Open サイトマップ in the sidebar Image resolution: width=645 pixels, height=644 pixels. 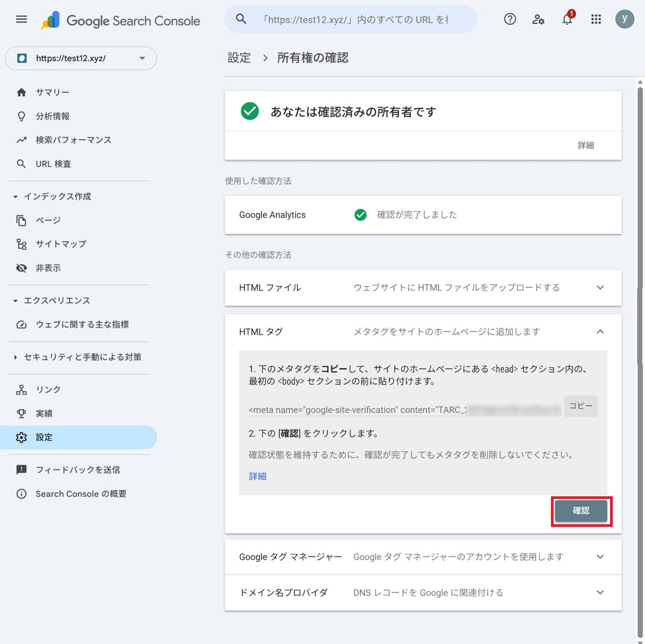(x=61, y=244)
